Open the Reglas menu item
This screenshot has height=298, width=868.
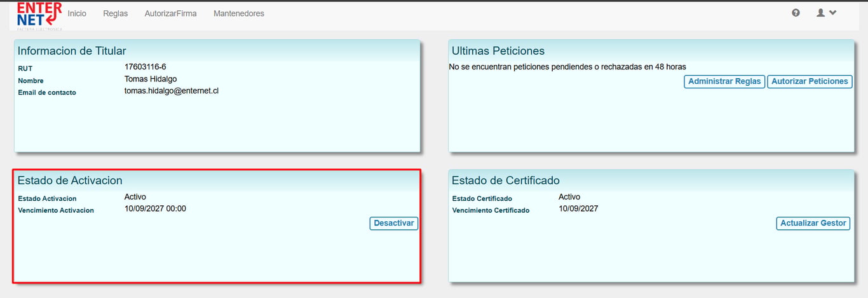[116, 13]
